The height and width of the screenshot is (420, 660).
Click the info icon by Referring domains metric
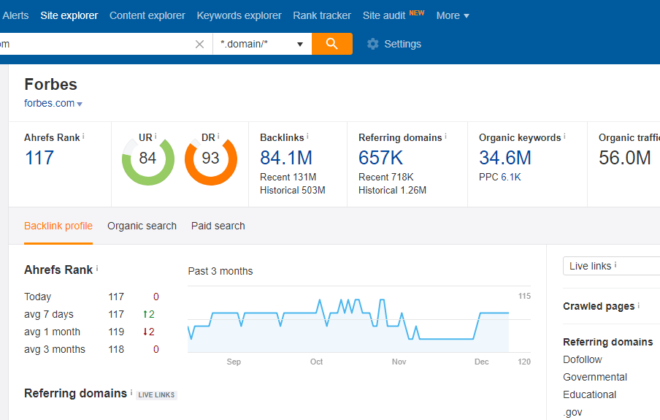(445, 136)
